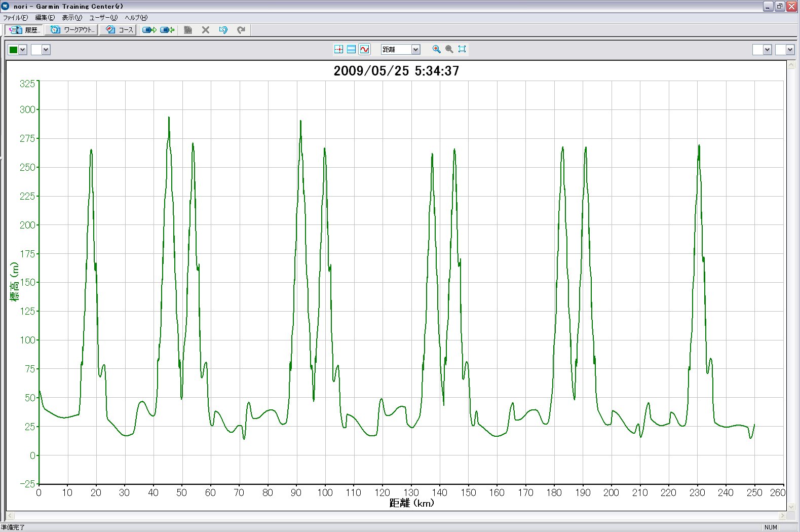Click the zoom out magnifier icon

[449, 49]
